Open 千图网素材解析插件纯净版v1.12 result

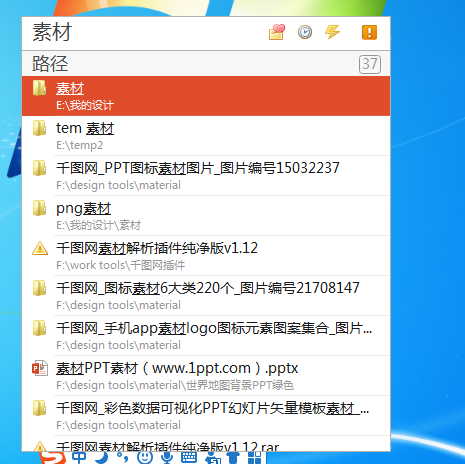click(x=157, y=248)
